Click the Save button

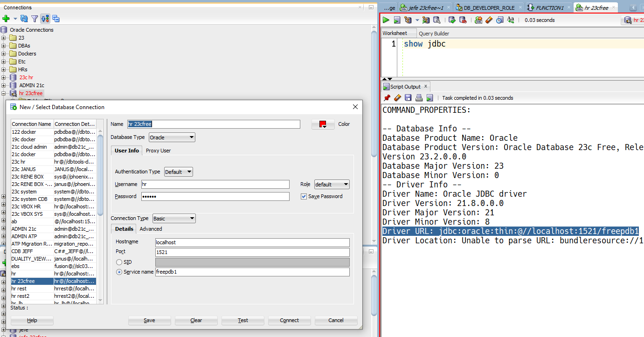149,320
